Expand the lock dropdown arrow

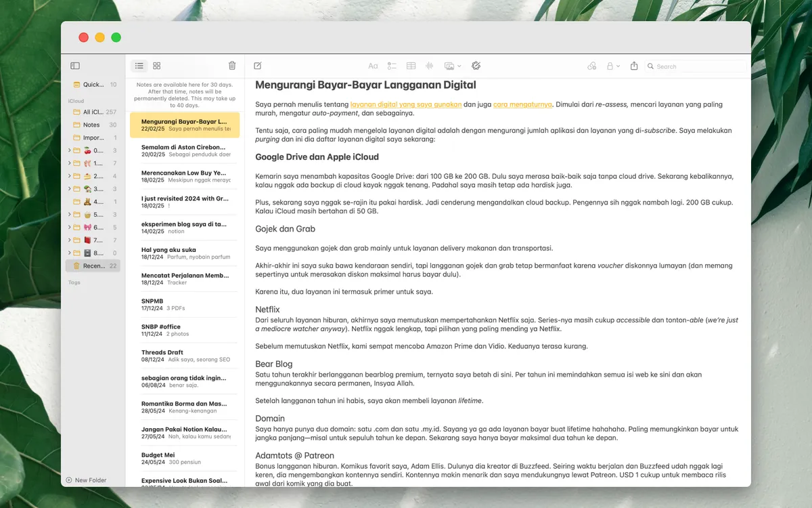(618, 66)
